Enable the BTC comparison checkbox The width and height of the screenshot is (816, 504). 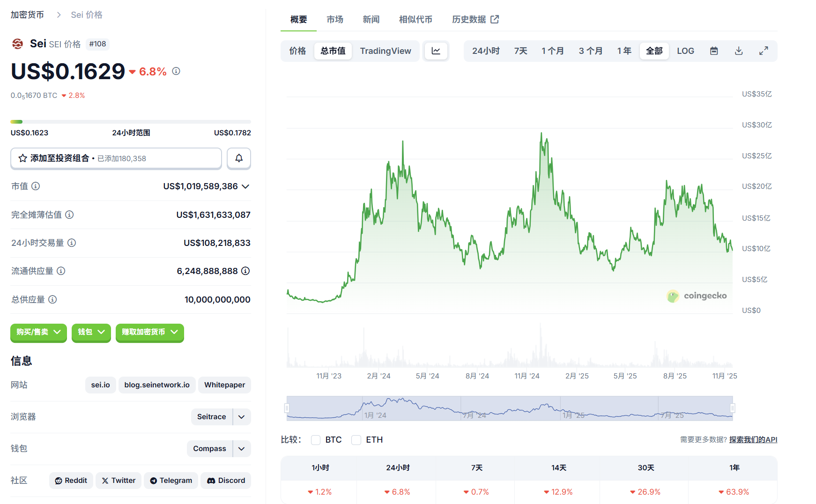tap(316, 440)
